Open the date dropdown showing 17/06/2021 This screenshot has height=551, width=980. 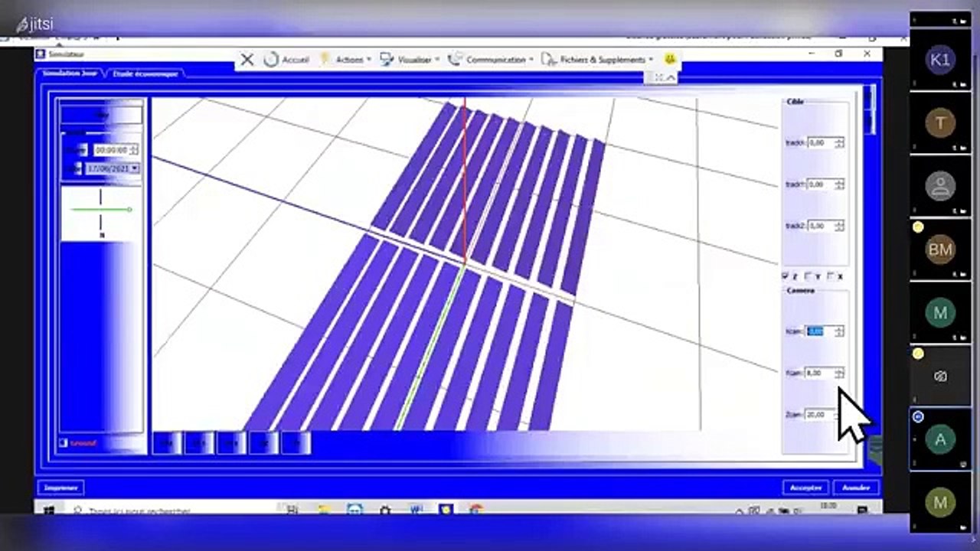pyautogui.click(x=136, y=168)
